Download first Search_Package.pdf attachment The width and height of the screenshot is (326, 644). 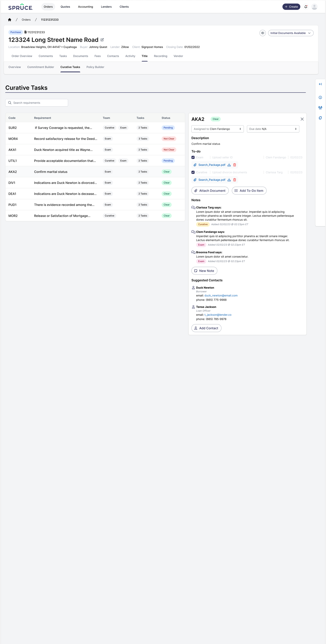229,165
